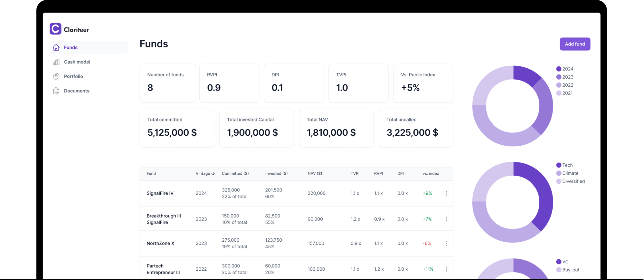Image resolution: width=644 pixels, height=280 pixels.
Task: Click the Cash model bar chart icon
Action: pos(56,62)
